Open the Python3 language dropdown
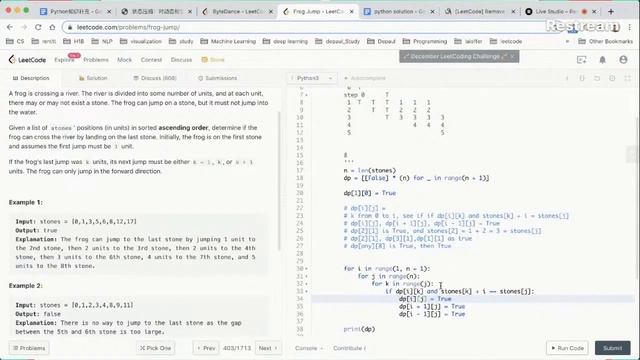Viewport: 640px width, 360px height. [x=312, y=78]
